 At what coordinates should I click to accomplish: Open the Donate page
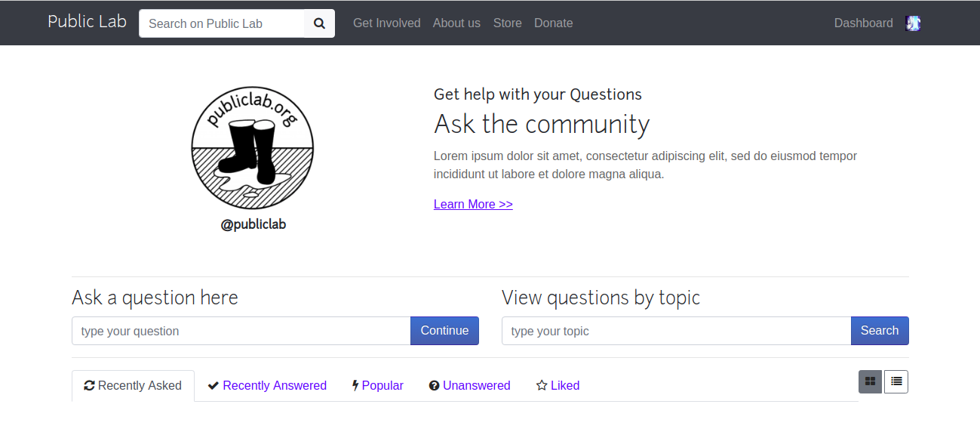pyautogui.click(x=554, y=23)
